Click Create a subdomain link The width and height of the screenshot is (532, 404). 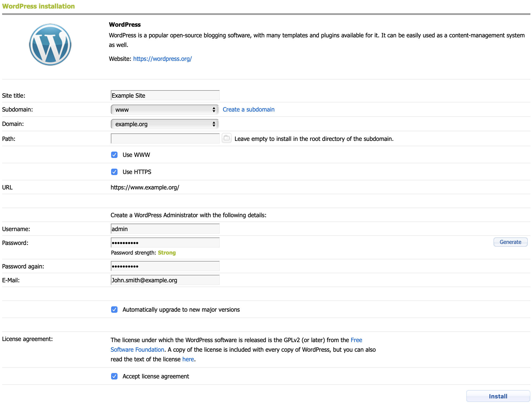click(x=248, y=109)
